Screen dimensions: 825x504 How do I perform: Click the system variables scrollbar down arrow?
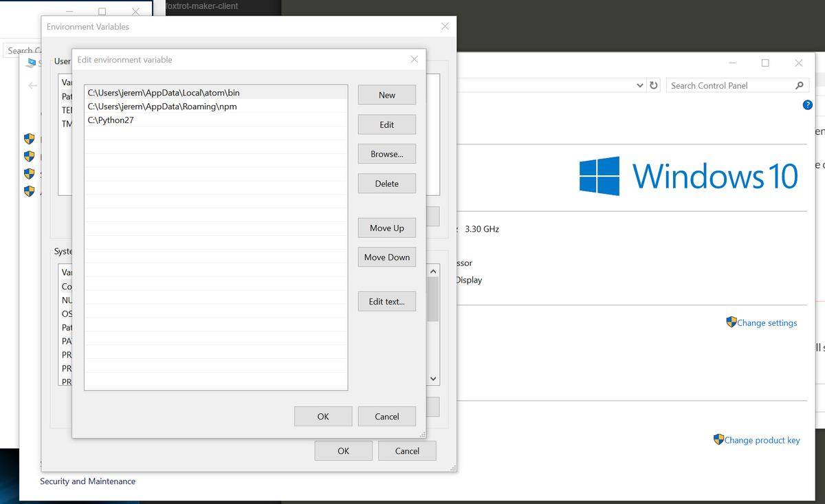pyautogui.click(x=432, y=378)
